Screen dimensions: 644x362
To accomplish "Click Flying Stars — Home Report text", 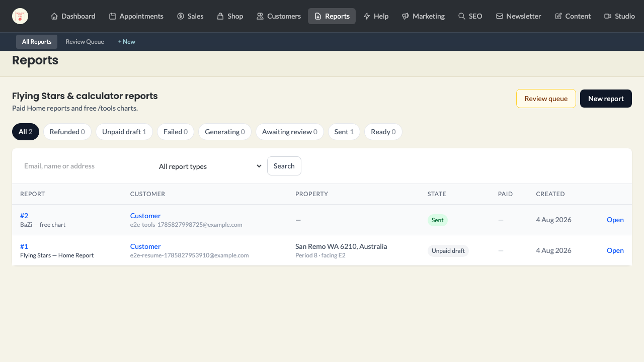I will [57, 255].
